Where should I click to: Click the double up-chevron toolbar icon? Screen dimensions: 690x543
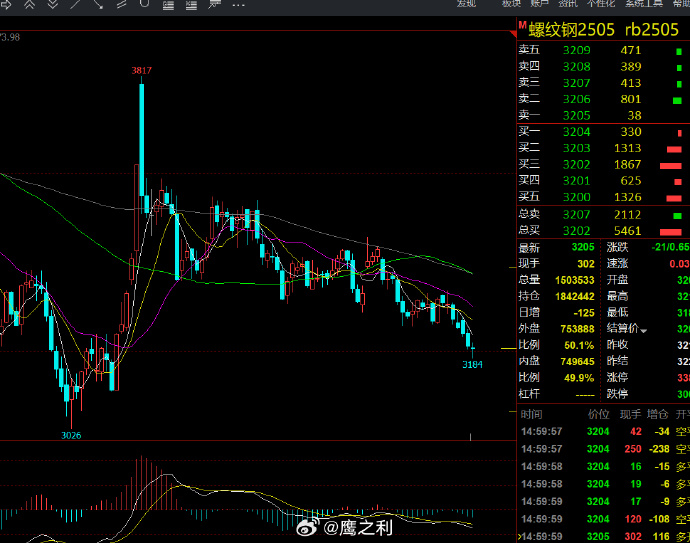point(28,5)
